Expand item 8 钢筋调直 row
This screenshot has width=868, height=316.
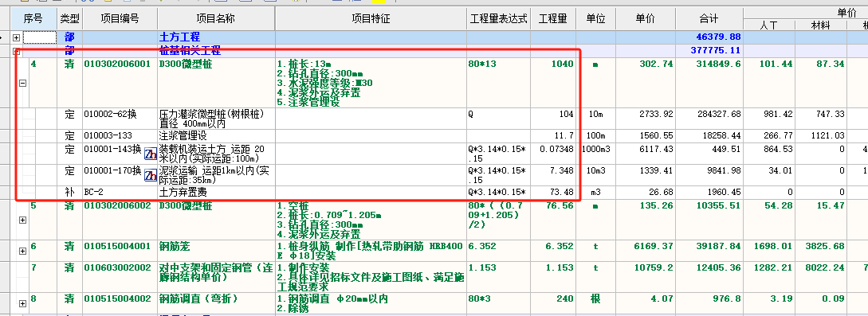coord(22,304)
